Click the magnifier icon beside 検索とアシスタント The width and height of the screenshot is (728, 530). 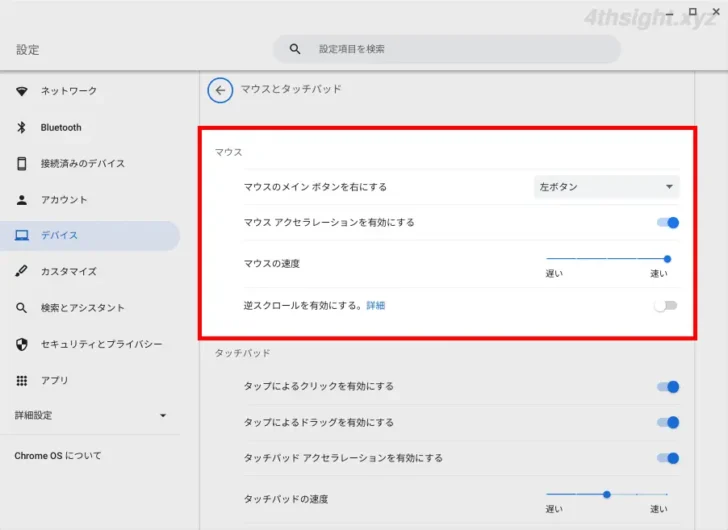pyautogui.click(x=21, y=308)
